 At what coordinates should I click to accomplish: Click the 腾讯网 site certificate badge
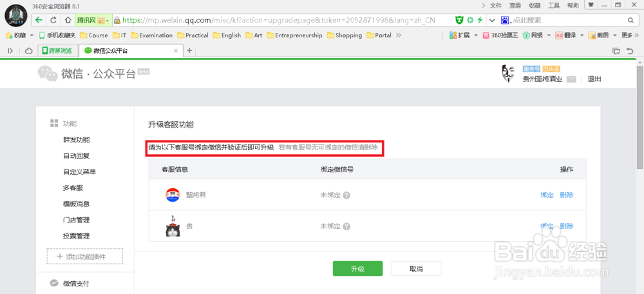[93, 20]
